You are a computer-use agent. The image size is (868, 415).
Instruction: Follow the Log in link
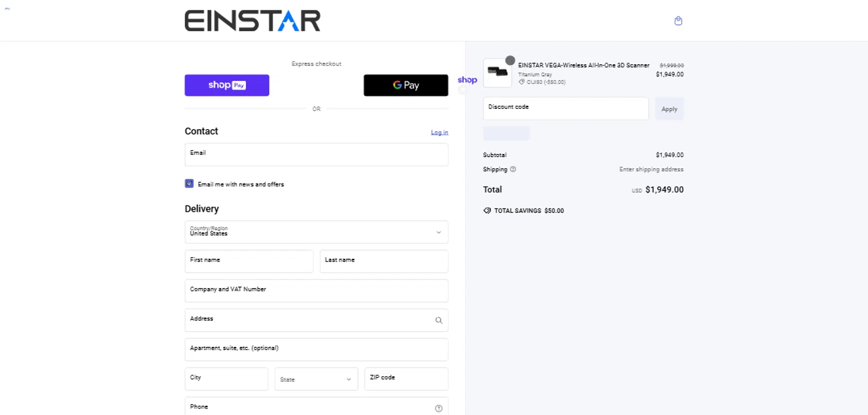tap(439, 133)
